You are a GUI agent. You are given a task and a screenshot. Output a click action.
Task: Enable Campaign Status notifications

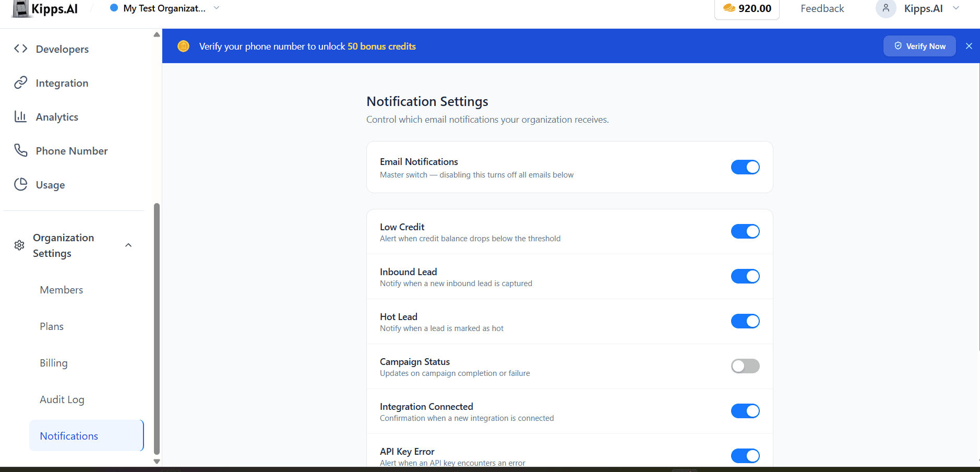[x=745, y=366]
